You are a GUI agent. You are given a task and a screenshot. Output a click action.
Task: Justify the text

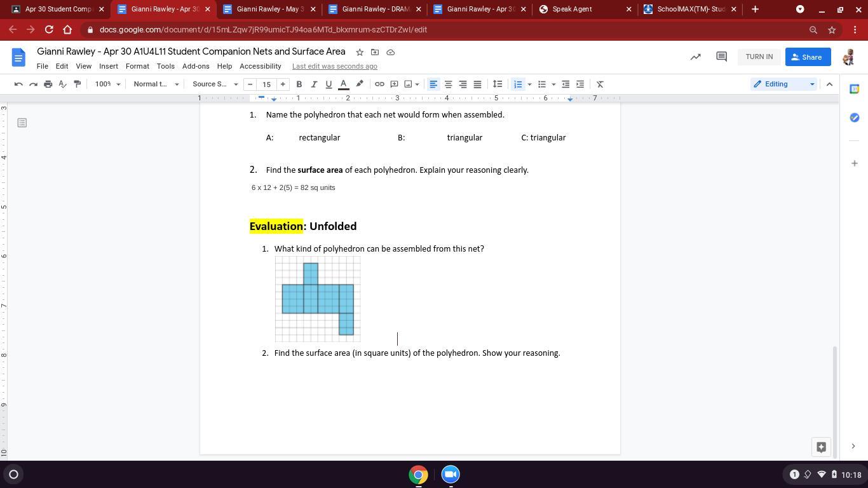pyautogui.click(x=477, y=84)
